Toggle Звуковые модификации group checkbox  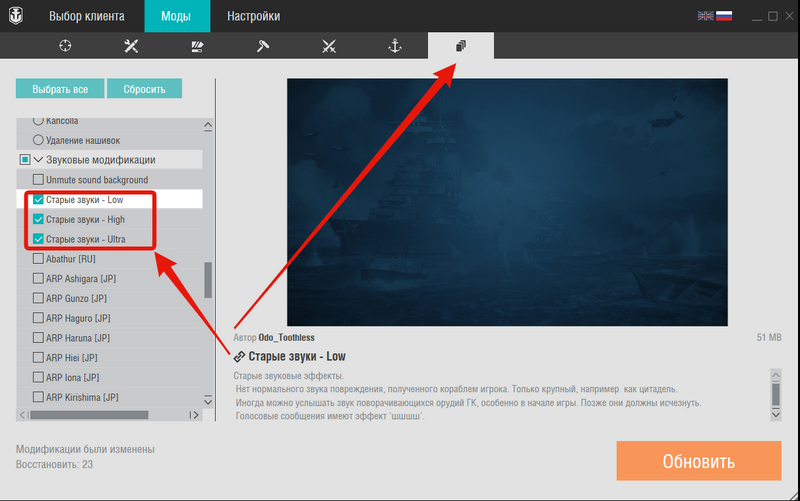click(25, 160)
